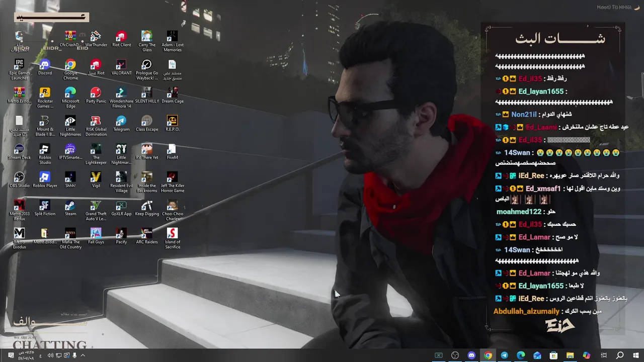
Task: Open ARC Raiders desktop shortcut
Action: point(147,236)
